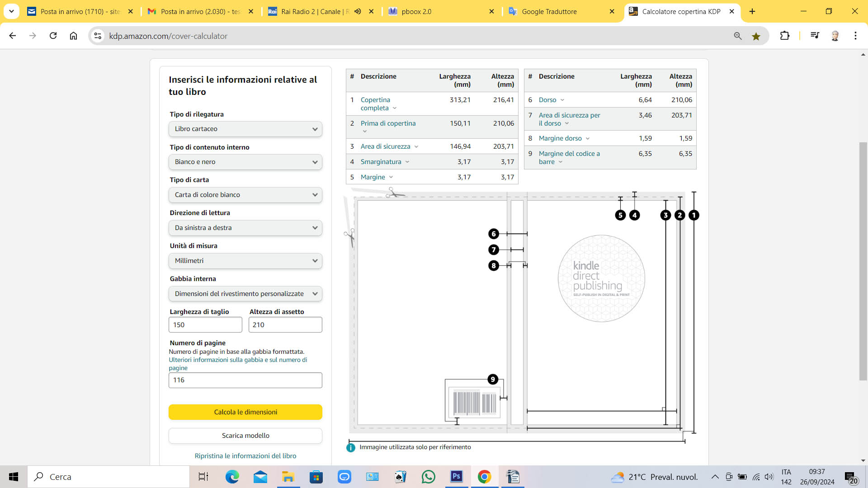Screen dimensions: 868x488
Task: Open volume control in system tray
Action: (769, 477)
